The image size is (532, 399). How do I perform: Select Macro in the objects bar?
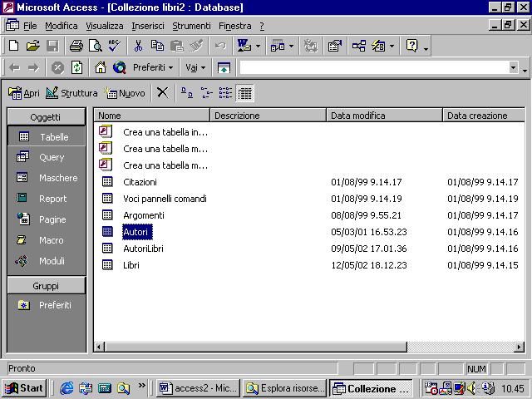coord(47,240)
